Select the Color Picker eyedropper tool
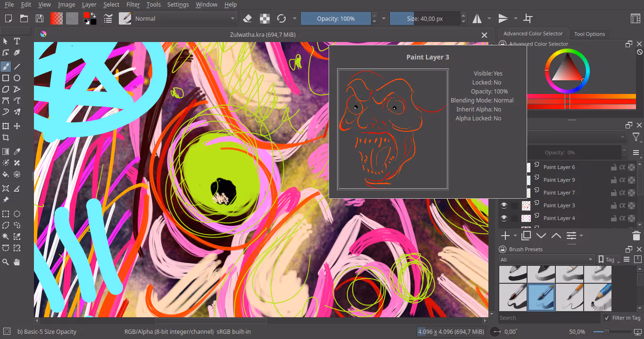 pos(17,152)
